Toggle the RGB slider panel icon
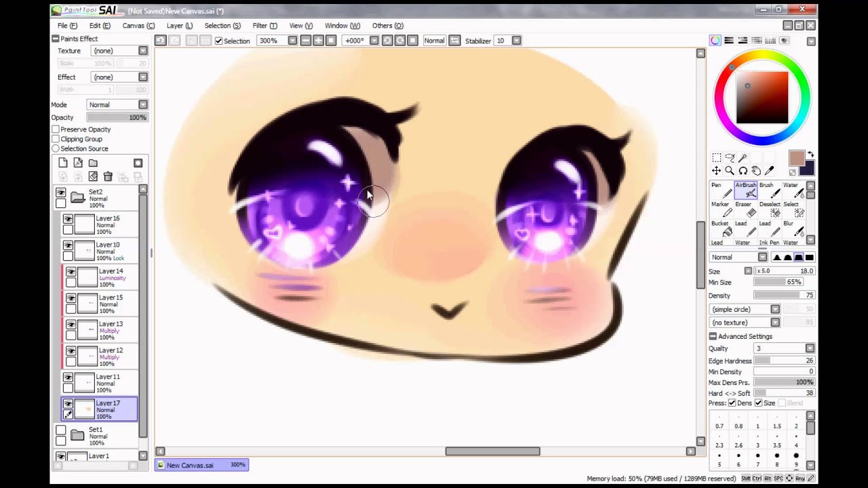Viewport: 868px width, 488px height. point(729,41)
